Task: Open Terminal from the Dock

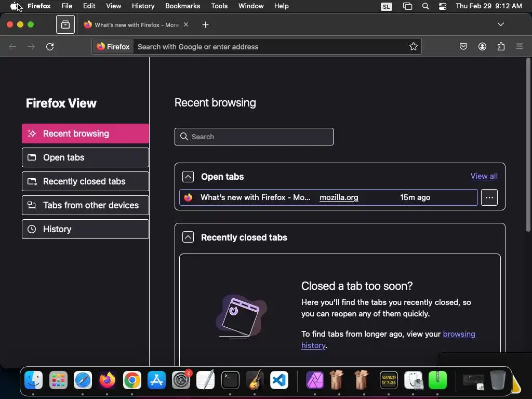Action: pyautogui.click(x=230, y=380)
